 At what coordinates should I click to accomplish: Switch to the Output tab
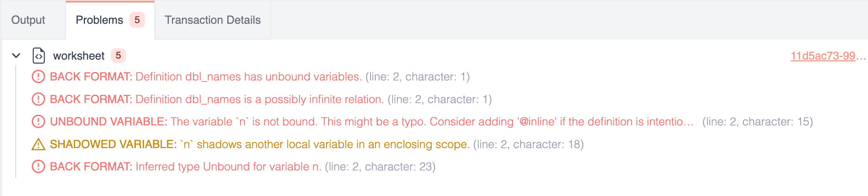click(x=28, y=20)
